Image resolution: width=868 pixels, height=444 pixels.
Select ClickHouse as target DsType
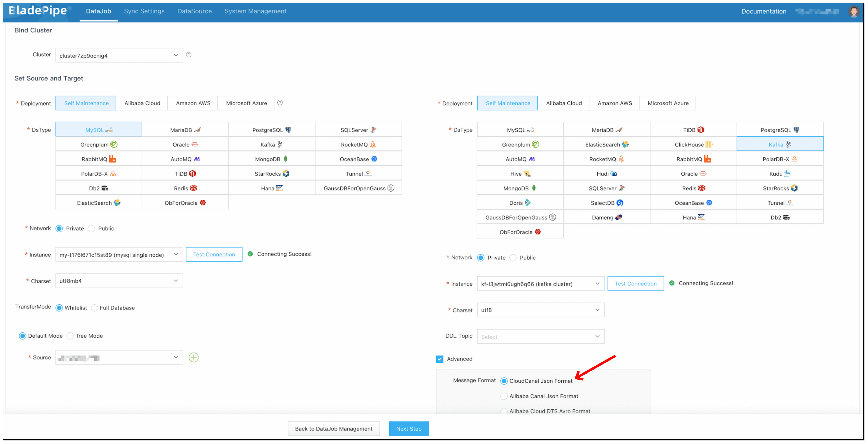[693, 144]
